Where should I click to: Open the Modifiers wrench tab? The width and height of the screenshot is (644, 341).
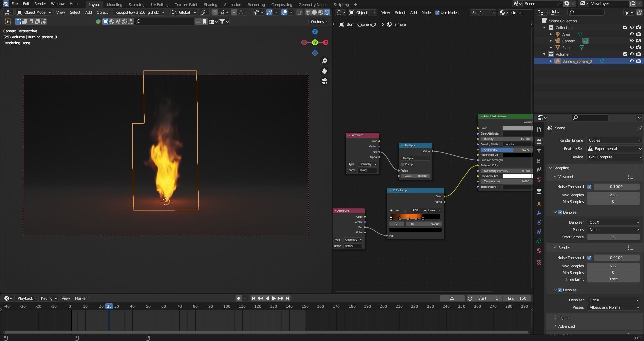(539, 213)
